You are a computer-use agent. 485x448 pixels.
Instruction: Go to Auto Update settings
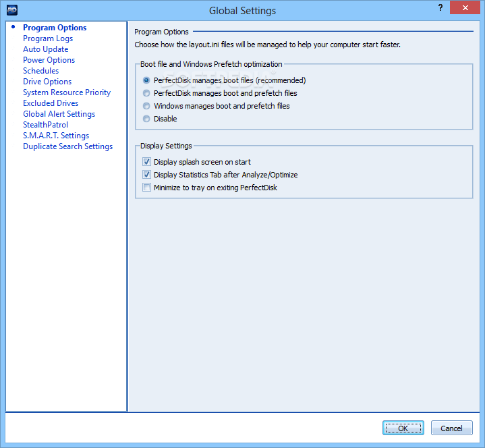coord(45,49)
